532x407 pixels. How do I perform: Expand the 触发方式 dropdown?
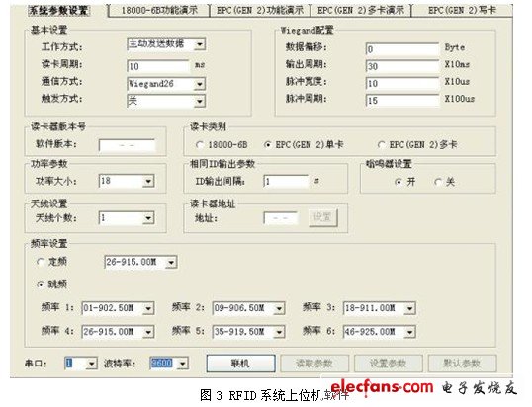pos(200,101)
